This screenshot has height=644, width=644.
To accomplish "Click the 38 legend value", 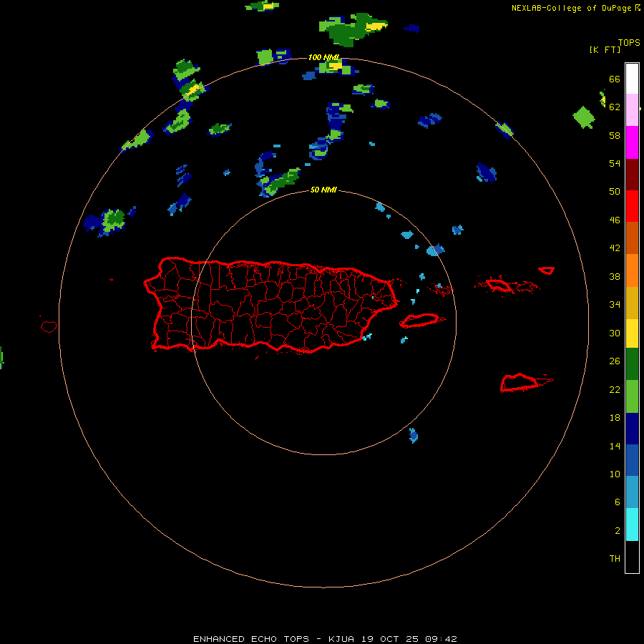I will [x=615, y=276].
